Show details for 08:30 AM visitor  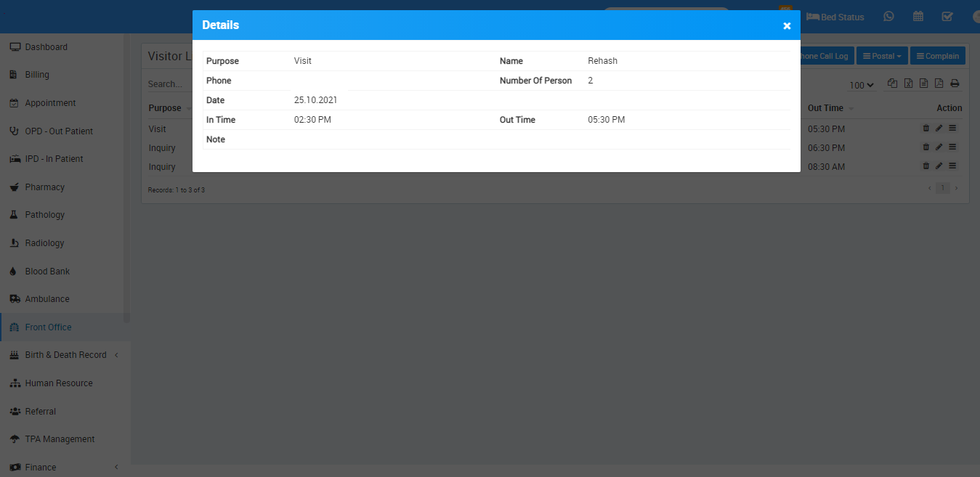(952, 166)
